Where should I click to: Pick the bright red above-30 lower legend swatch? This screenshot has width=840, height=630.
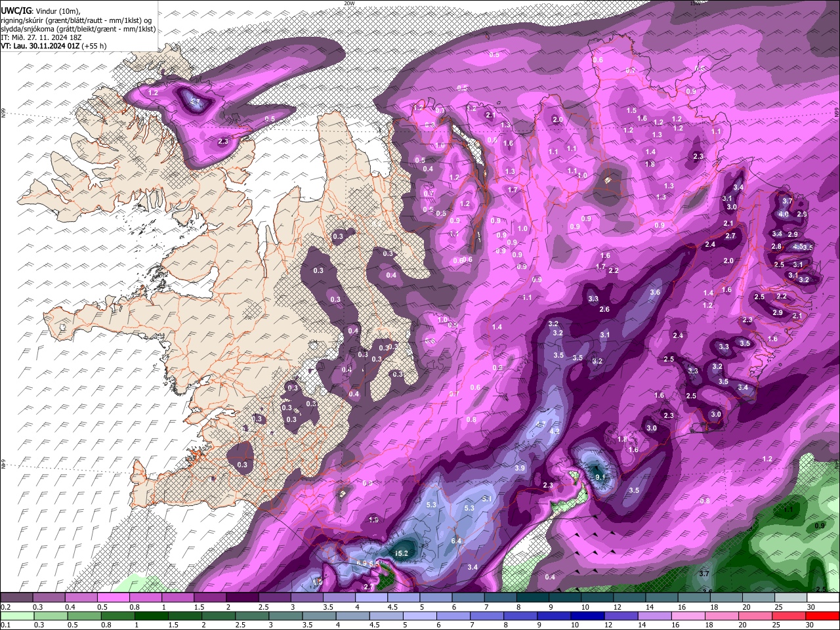[823, 616]
